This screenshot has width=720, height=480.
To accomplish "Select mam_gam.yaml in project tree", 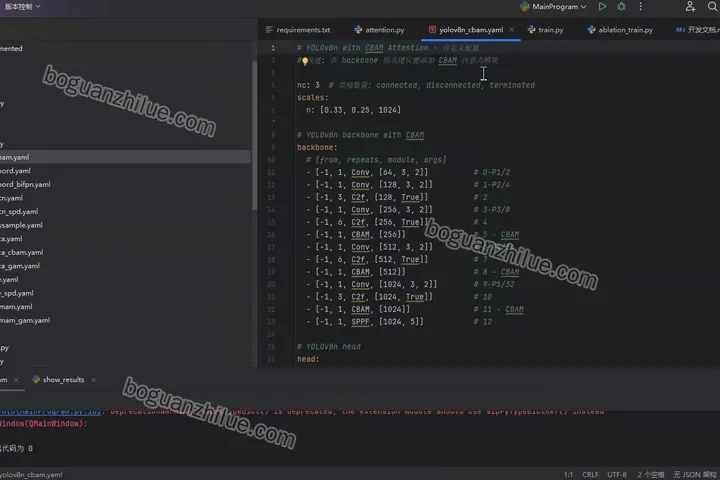I will coord(25,320).
